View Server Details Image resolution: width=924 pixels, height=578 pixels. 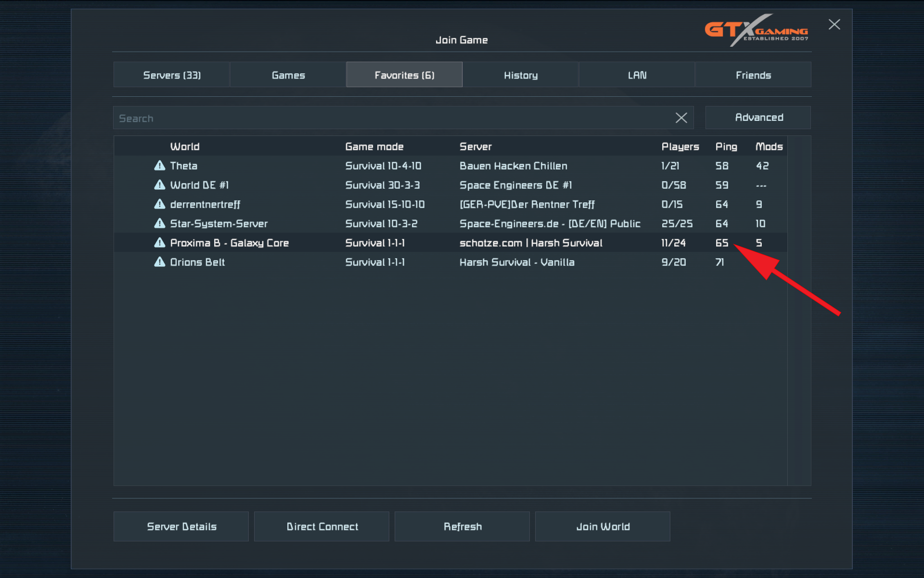181,526
